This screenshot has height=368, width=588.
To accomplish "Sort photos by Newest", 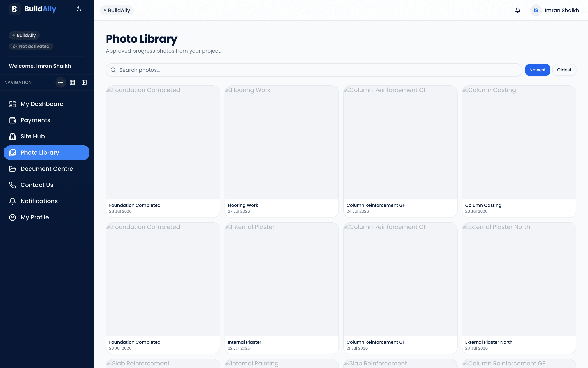I will (x=537, y=70).
